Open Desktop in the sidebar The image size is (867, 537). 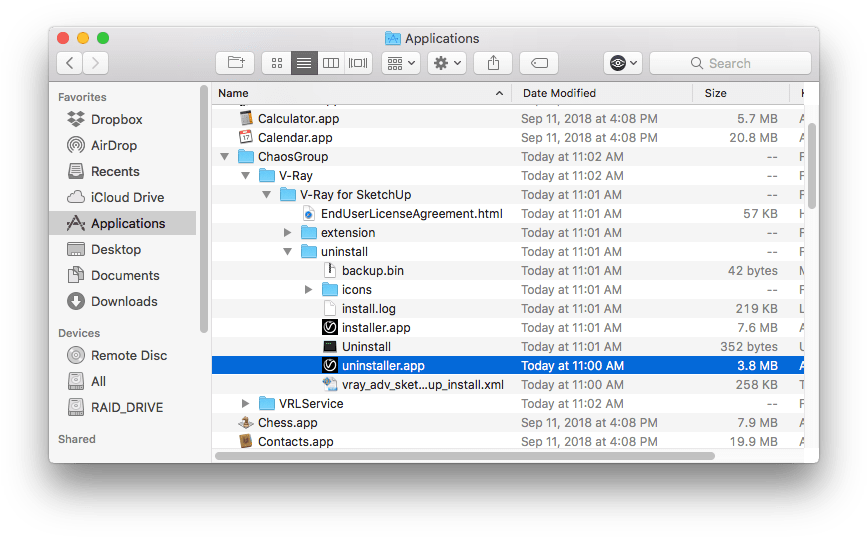tap(116, 249)
